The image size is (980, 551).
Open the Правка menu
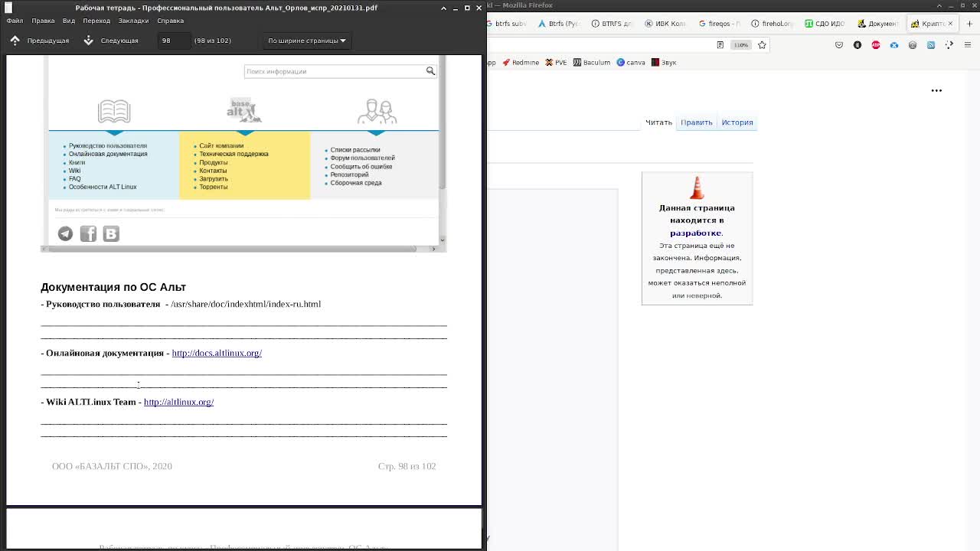pos(43,21)
